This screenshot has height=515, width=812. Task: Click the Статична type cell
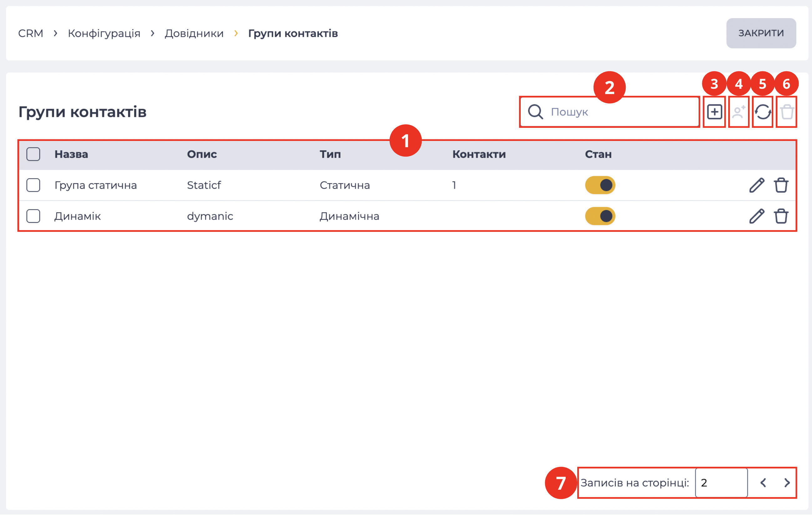pyautogui.click(x=345, y=185)
